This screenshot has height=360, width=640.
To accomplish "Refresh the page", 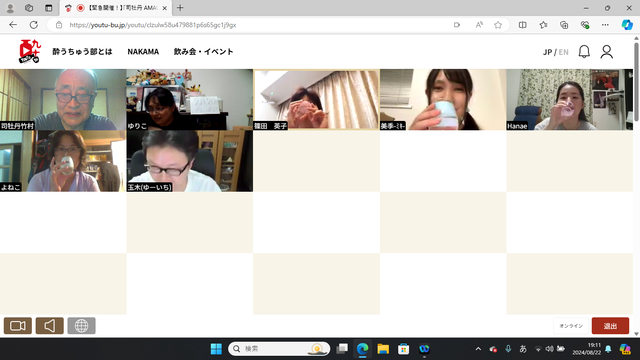I will coord(34,25).
